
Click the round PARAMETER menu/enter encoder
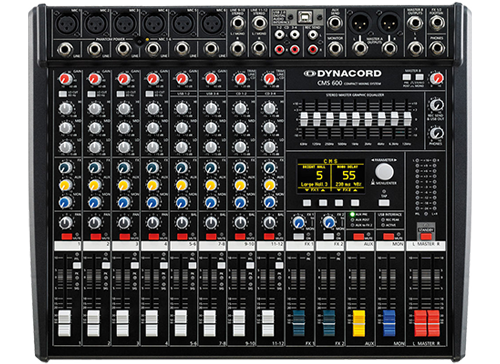384,172
